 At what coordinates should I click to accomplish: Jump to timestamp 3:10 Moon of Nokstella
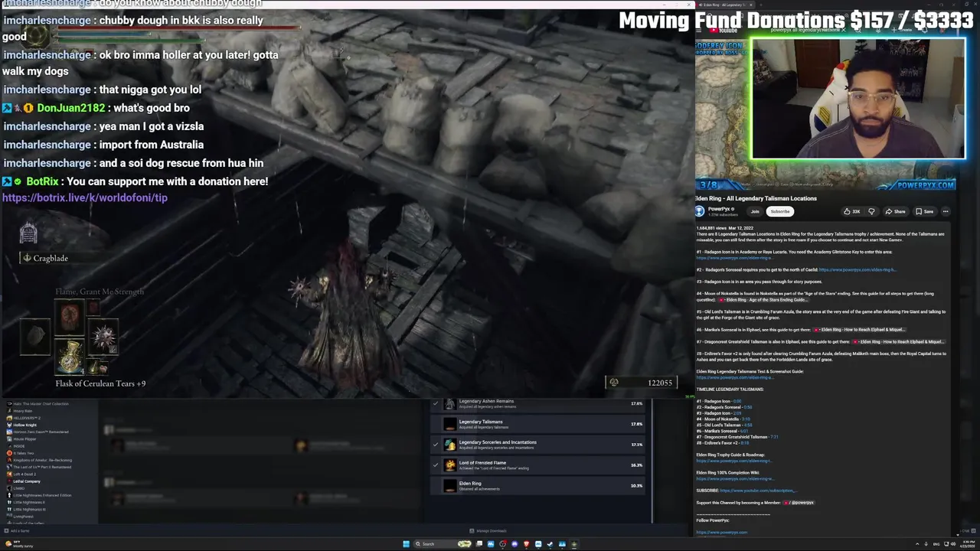click(x=745, y=419)
